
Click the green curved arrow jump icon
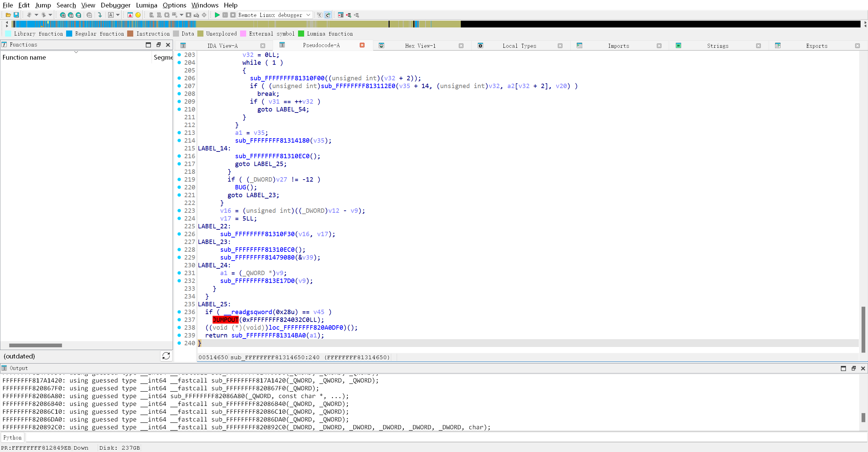tap(100, 15)
